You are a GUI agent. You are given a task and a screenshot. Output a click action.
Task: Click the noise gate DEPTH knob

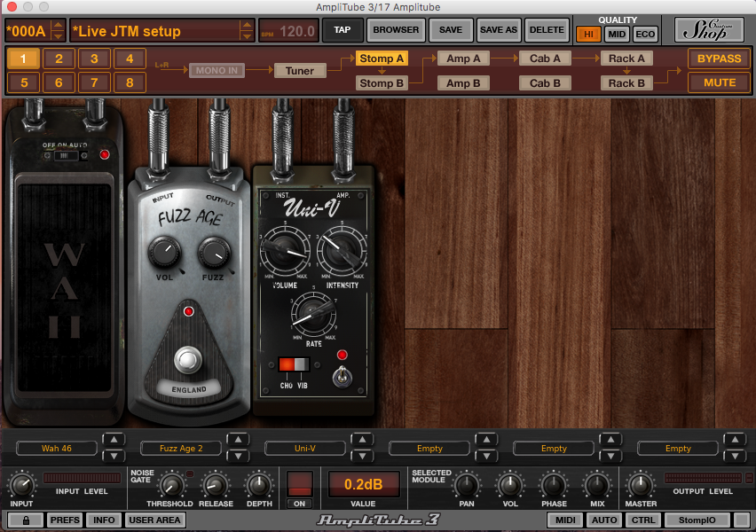point(259,485)
